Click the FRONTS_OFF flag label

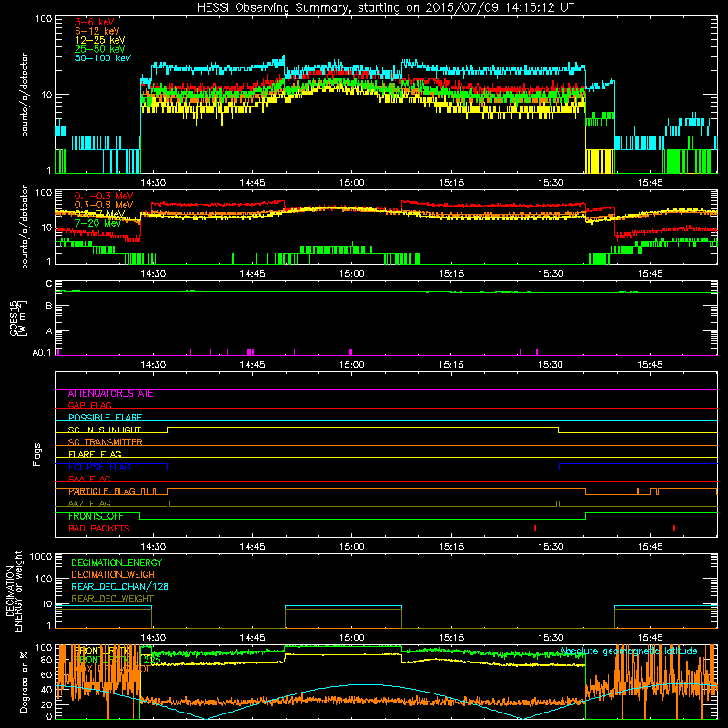point(96,516)
